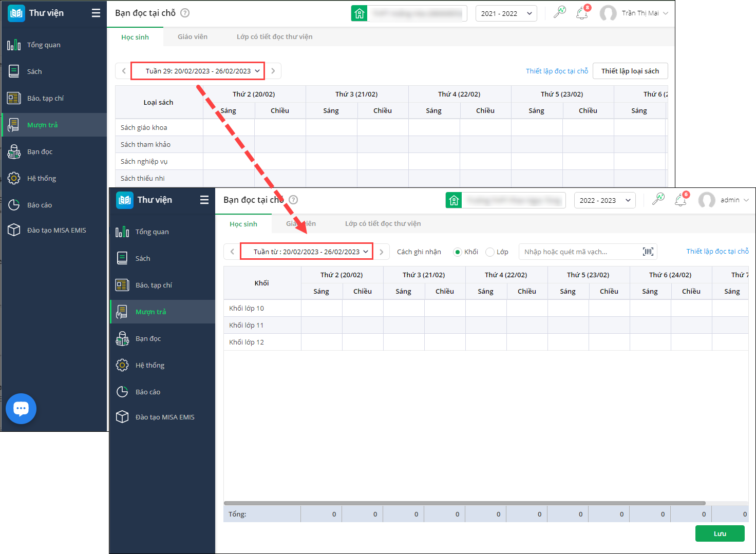Open Tổng quan icon in back window sidebar
Viewport: 756px width, 554px height.
14,45
